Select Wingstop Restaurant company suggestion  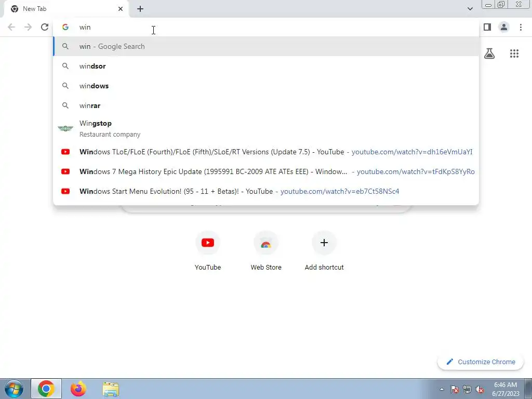(266, 129)
